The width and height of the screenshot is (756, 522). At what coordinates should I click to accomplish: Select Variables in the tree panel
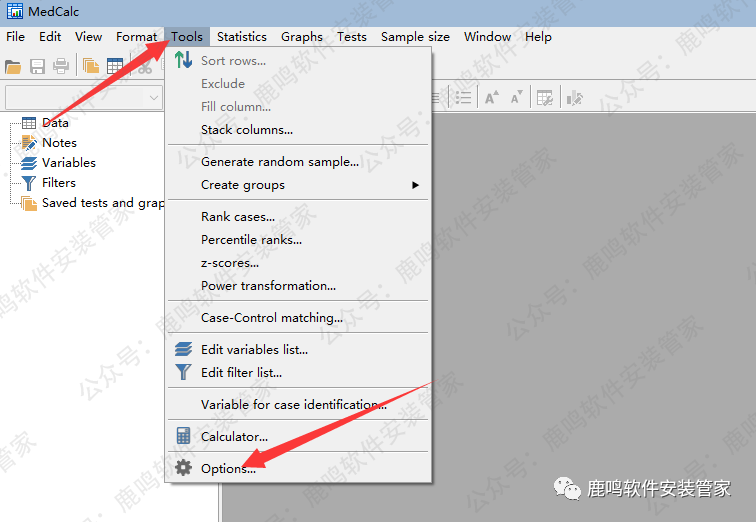tap(69, 163)
